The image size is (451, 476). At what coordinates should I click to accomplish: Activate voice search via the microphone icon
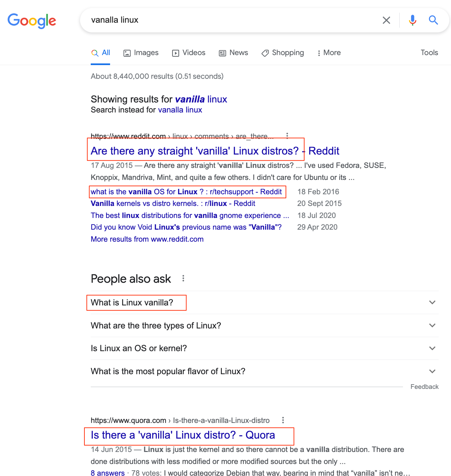[412, 20]
